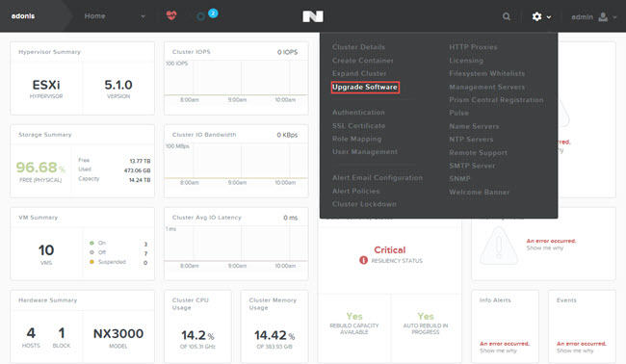Expand the Home view dropdown
This screenshot has height=364, width=626.
(x=143, y=16)
